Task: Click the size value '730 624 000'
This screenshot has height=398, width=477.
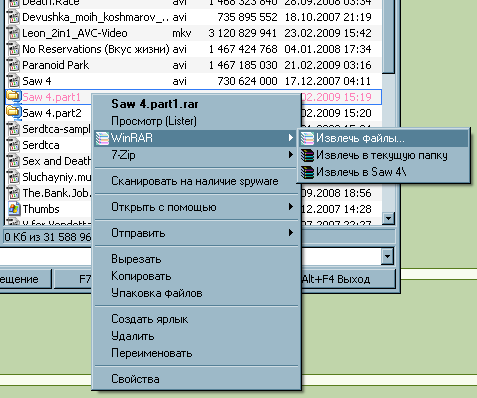Action: pyautogui.click(x=247, y=81)
